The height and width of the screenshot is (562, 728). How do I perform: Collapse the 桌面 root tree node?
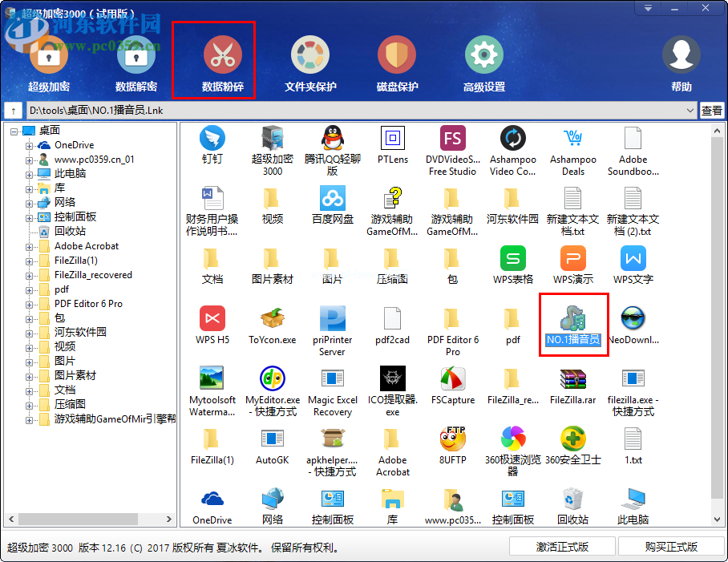tap(14, 131)
